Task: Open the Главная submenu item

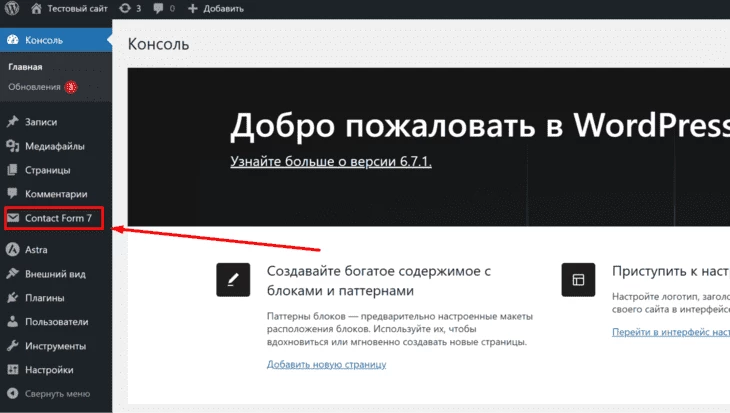Action: [25, 67]
